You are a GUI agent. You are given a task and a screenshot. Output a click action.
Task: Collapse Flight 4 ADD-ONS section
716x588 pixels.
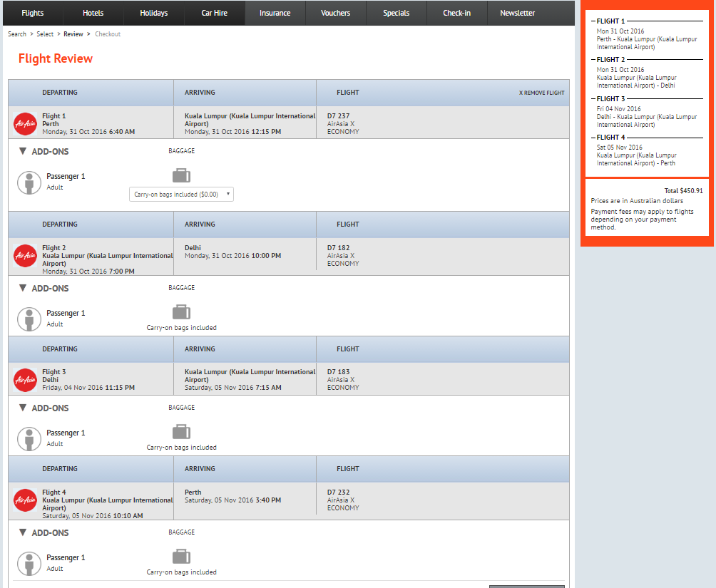coord(22,532)
